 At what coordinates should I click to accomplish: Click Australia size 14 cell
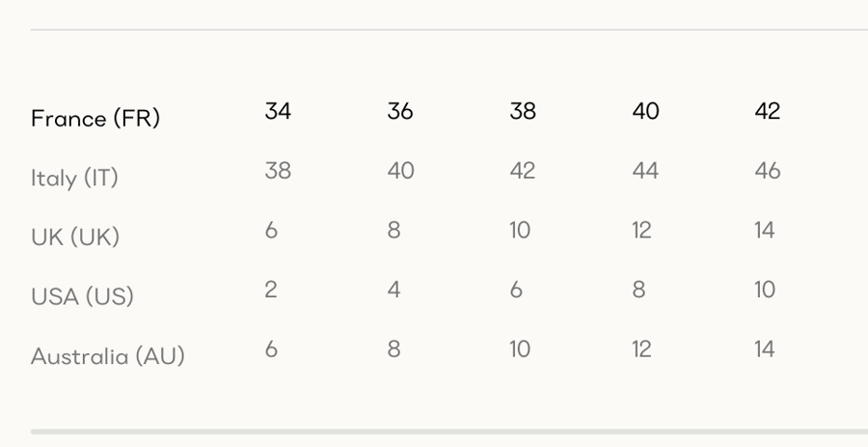coord(765,349)
